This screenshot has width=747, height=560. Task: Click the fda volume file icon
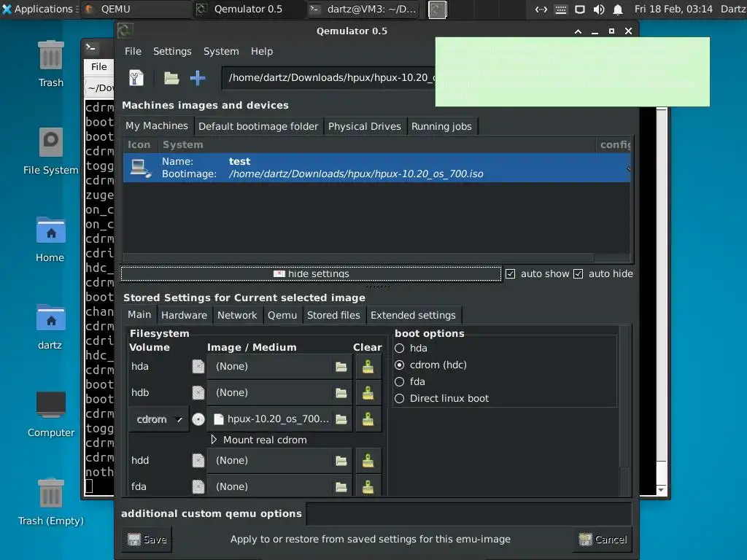[x=198, y=486]
